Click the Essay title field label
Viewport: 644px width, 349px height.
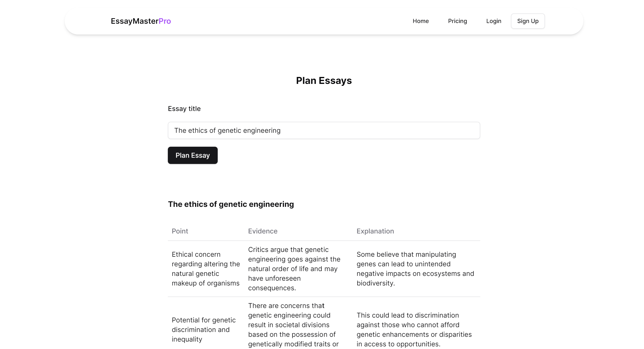pos(184,109)
